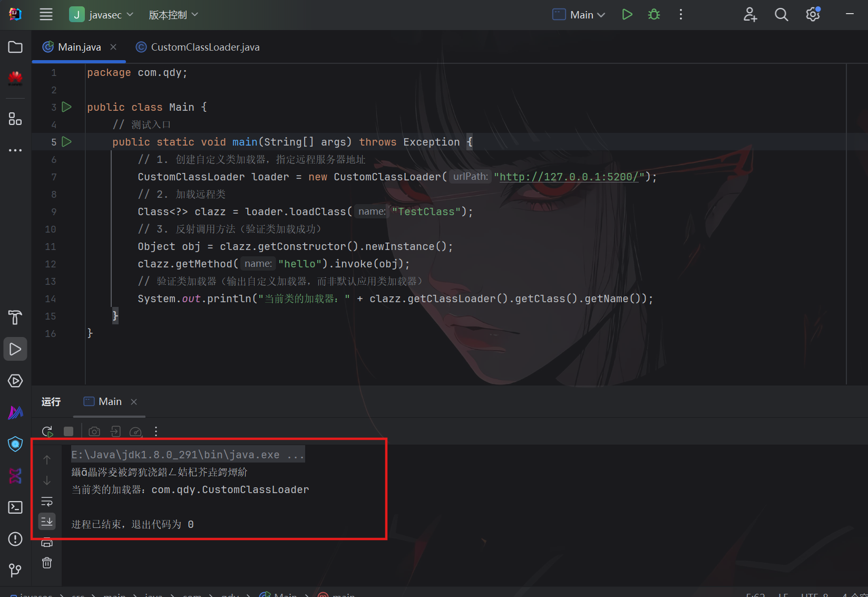Toggle soft-wrap for console output
Viewport: 868px width, 597px height.
(x=47, y=501)
